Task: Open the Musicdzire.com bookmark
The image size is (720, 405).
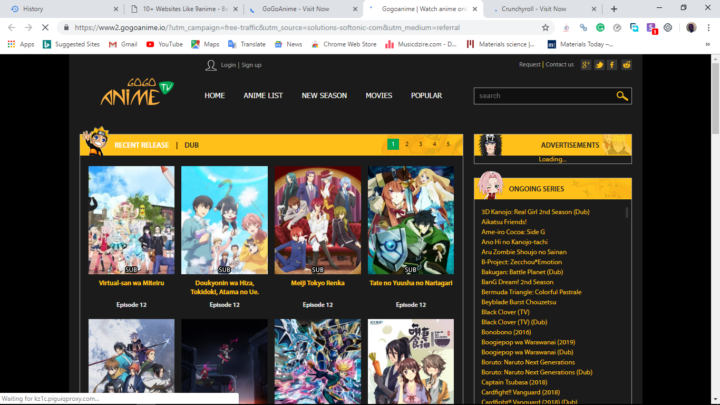Action: click(x=421, y=44)
